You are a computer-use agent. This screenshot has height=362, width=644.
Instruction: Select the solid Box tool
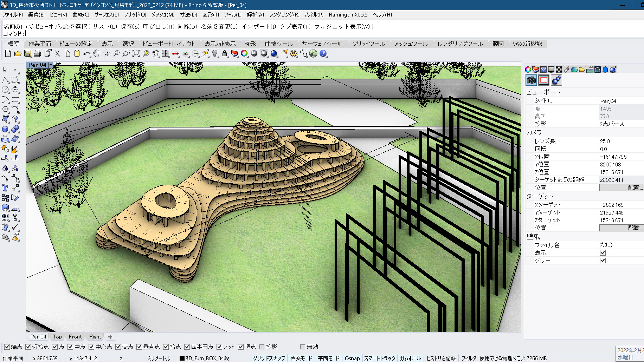coord(5,129)
